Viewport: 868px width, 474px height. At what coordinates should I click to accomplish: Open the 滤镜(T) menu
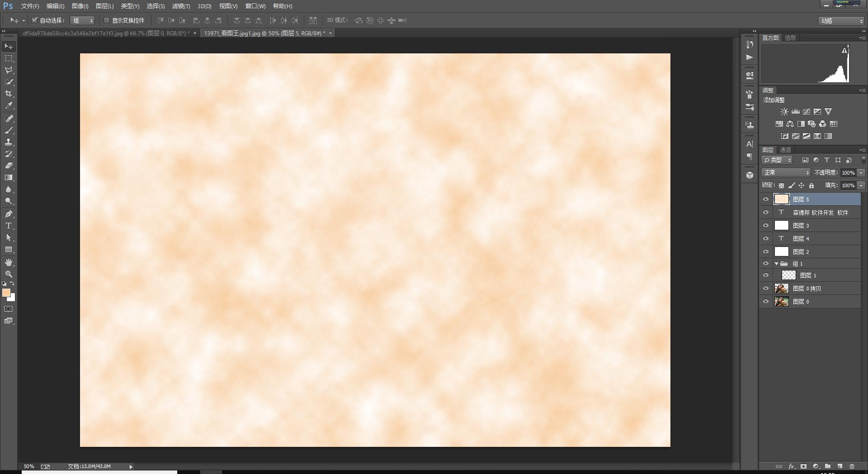181,6
